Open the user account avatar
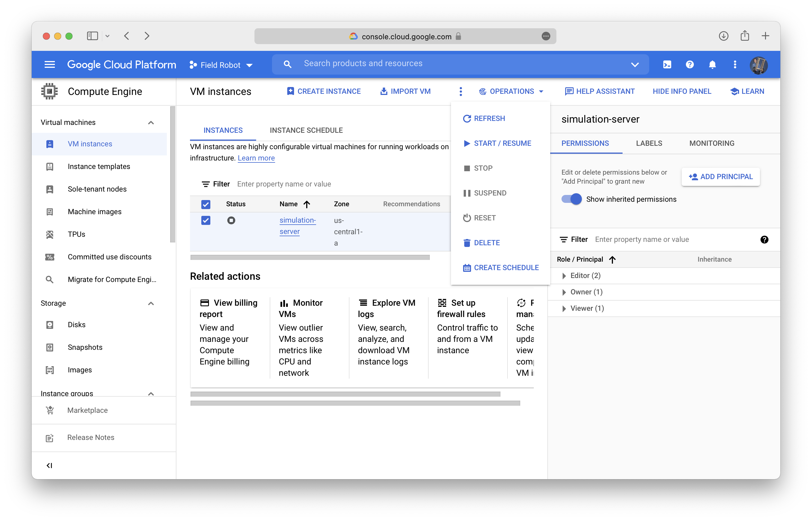Image resolution: width=812 pixels, height=521 pixels. [759, 65]
